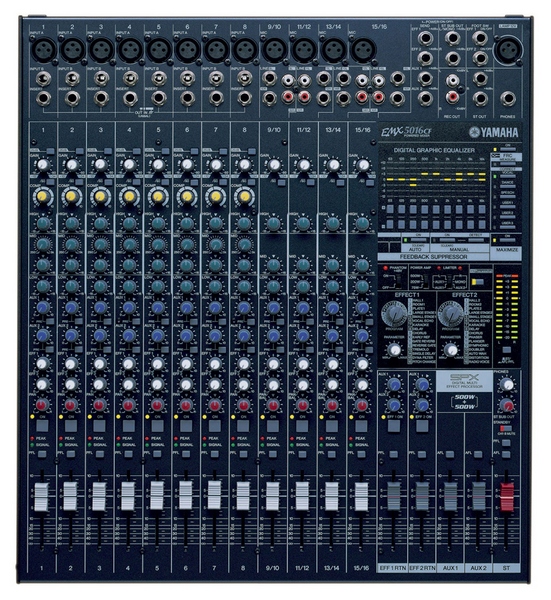551x600 pixels.
Task: Select the AUX 2 master fader
Action: tap(479, 496)
